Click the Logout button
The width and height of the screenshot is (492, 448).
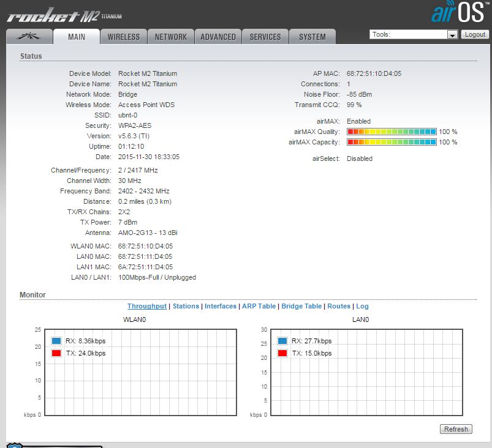475,34
